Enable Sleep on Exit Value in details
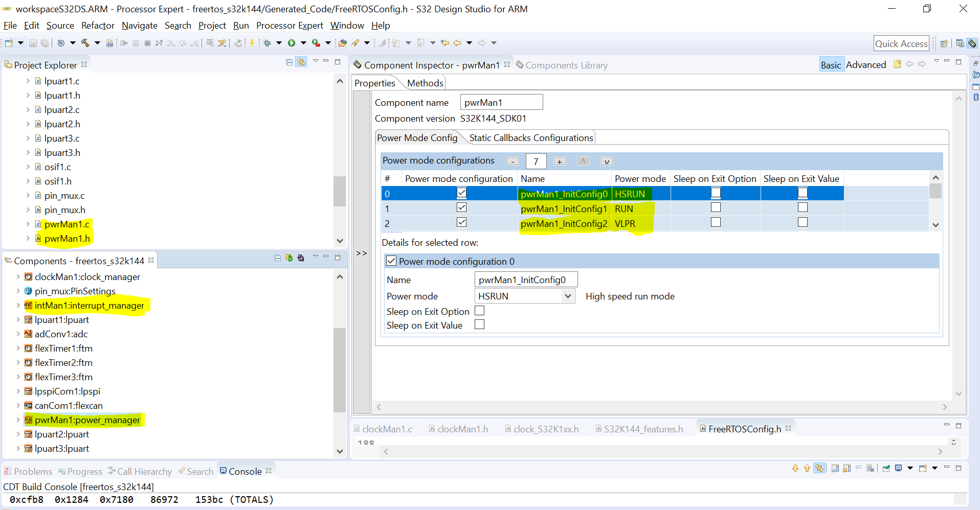This screenshot has height=510, width=980. tap(479, 324)
